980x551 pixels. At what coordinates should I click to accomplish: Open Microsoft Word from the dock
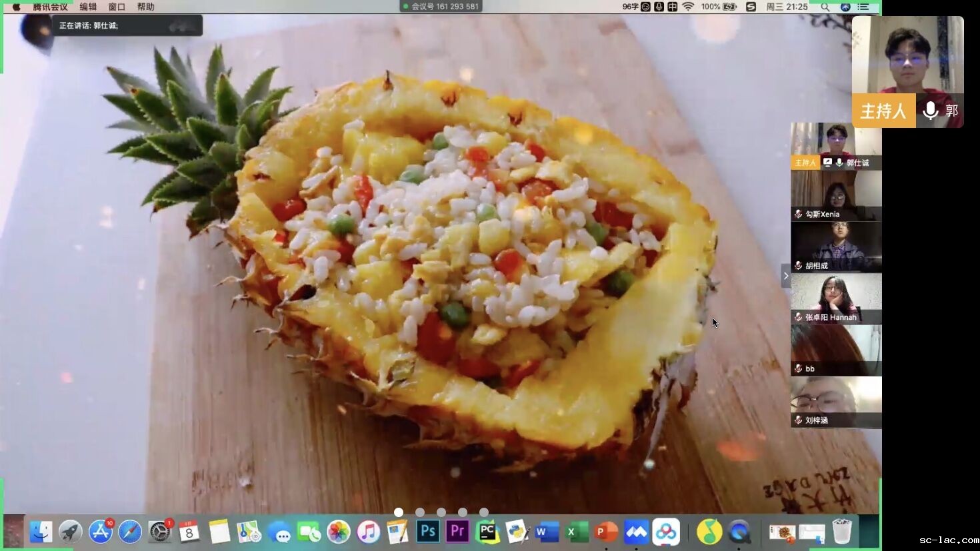(x=547, y=532)
